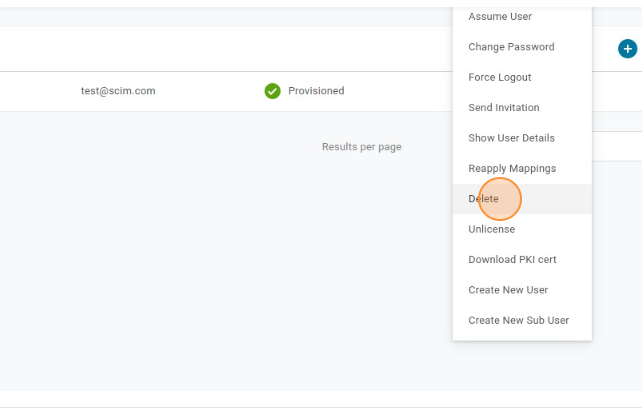Choose Download PKI cert option
The image size is (642, 408).
522,259
